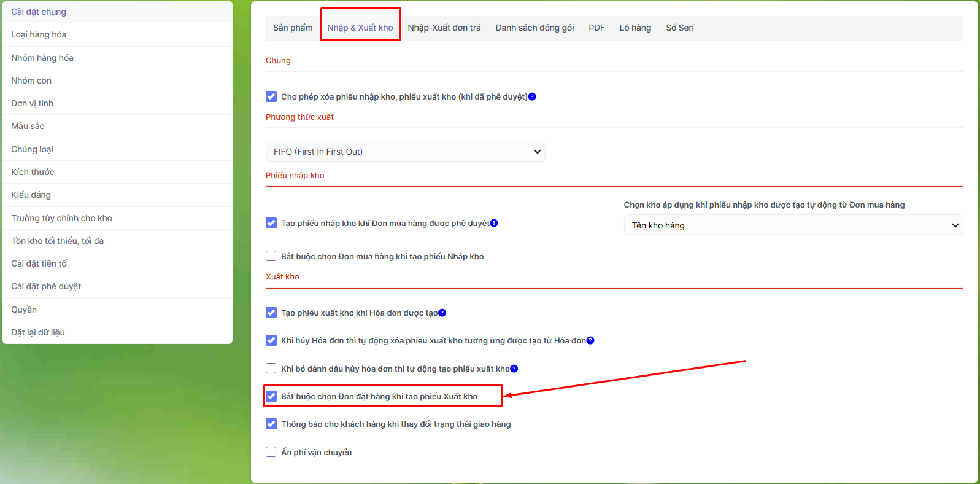
Task: Open 'Loại hàng hóa' in the sidebar
Action: [x=39, y=34]
